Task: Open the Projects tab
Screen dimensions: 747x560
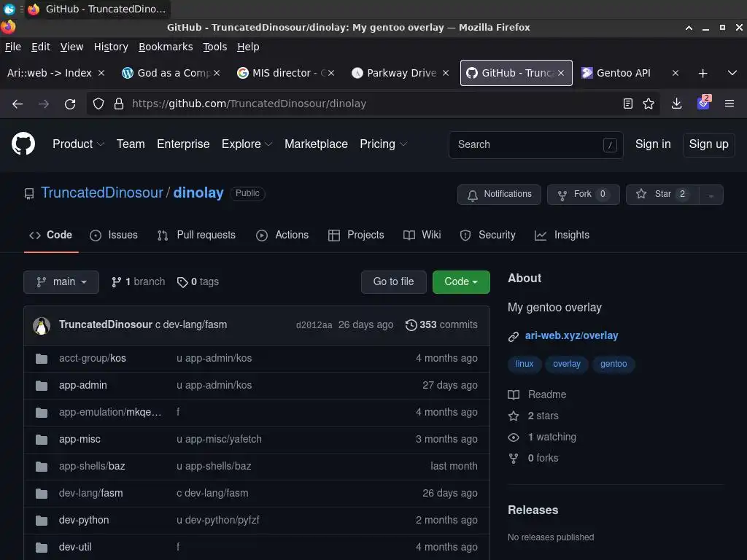Action: (x=356, y=236)
